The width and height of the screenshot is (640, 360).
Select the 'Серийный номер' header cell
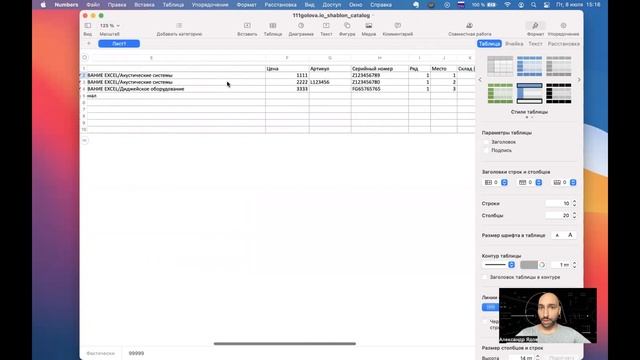[x=380, y=69]
